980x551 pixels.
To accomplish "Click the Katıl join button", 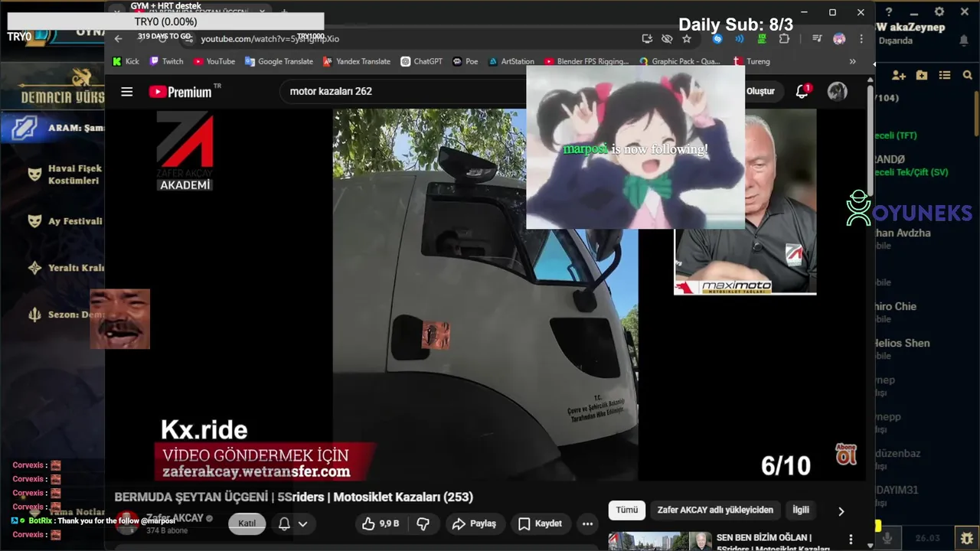I will coord(247,523).
